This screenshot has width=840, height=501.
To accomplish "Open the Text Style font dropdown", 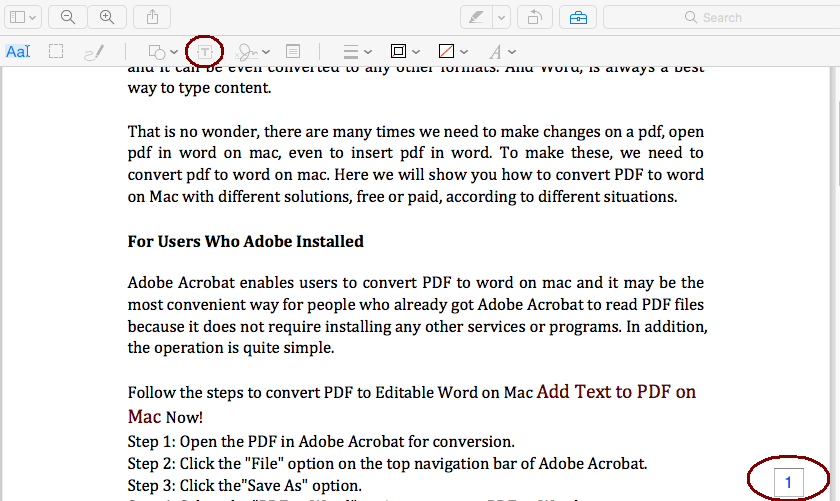I will tap(502, 52).
